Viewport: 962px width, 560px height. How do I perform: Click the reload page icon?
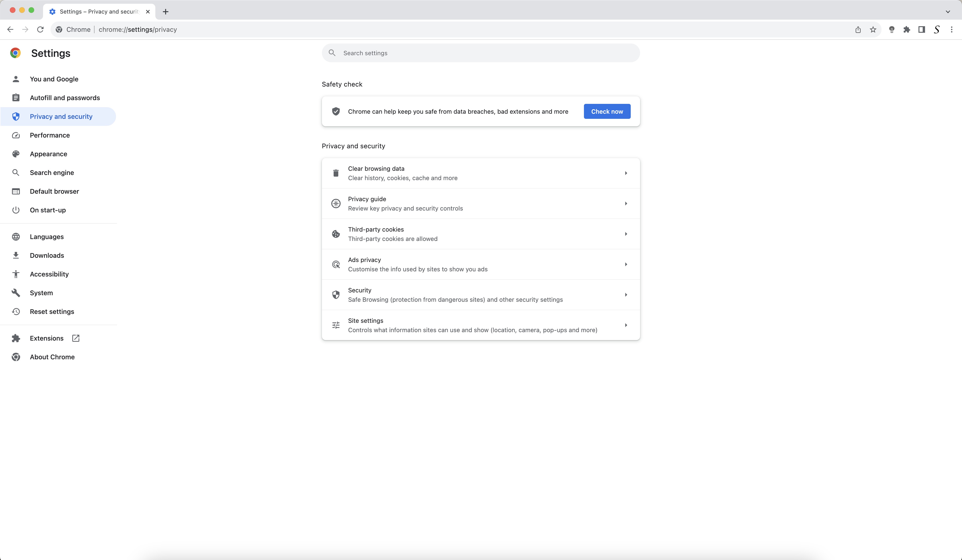pos(40,29)
